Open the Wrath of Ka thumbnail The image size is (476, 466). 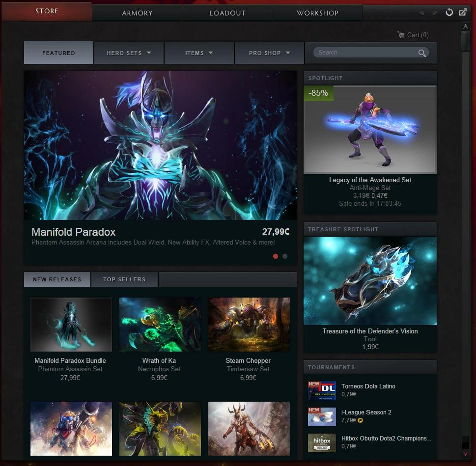point(160,324)
